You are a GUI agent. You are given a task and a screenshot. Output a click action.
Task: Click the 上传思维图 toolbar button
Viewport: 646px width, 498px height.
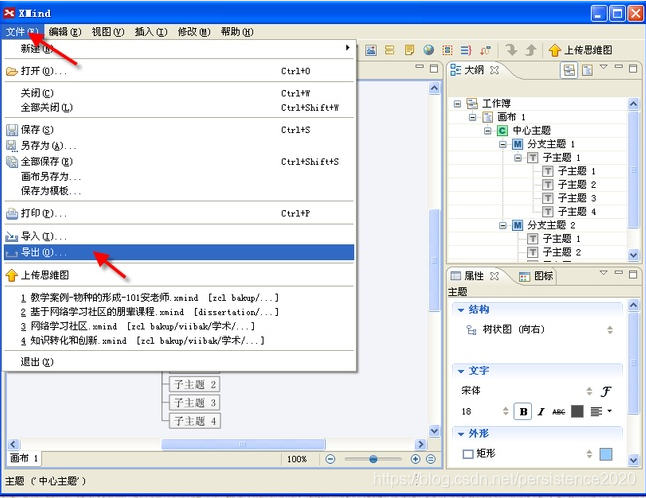[x=580, y=50]
